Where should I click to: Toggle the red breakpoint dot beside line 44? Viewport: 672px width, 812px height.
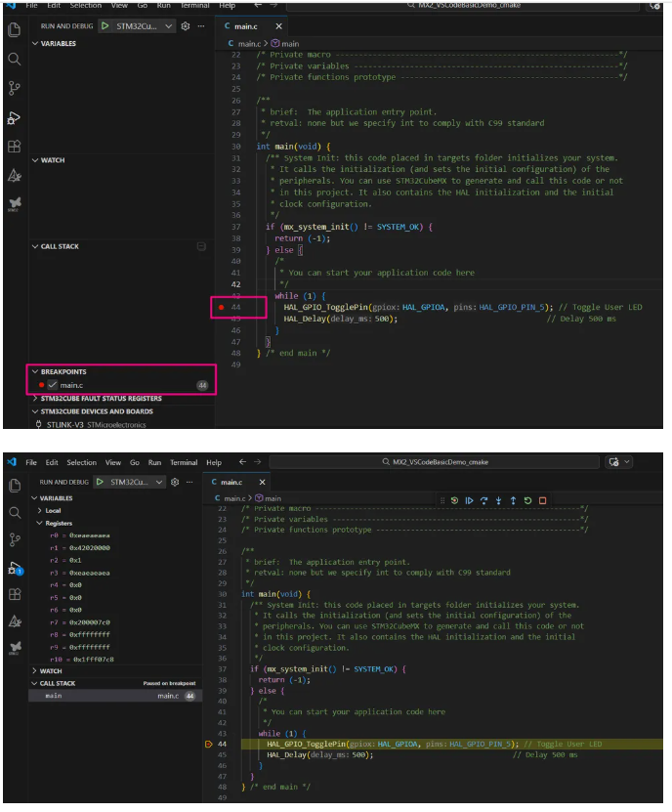coord(221,307)
